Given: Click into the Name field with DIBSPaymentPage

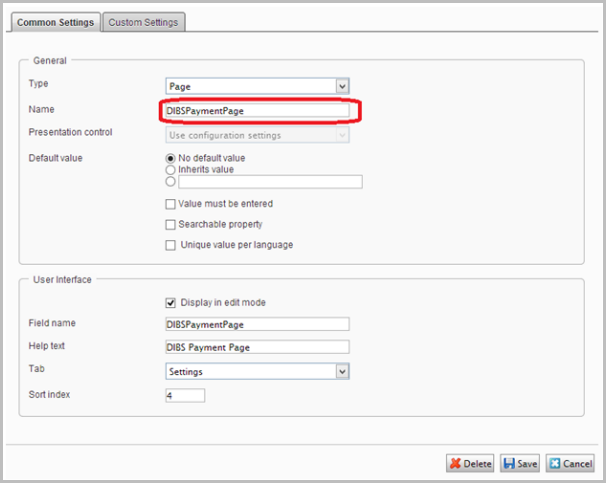Looking at the screenshot, I should coord(257,111).
